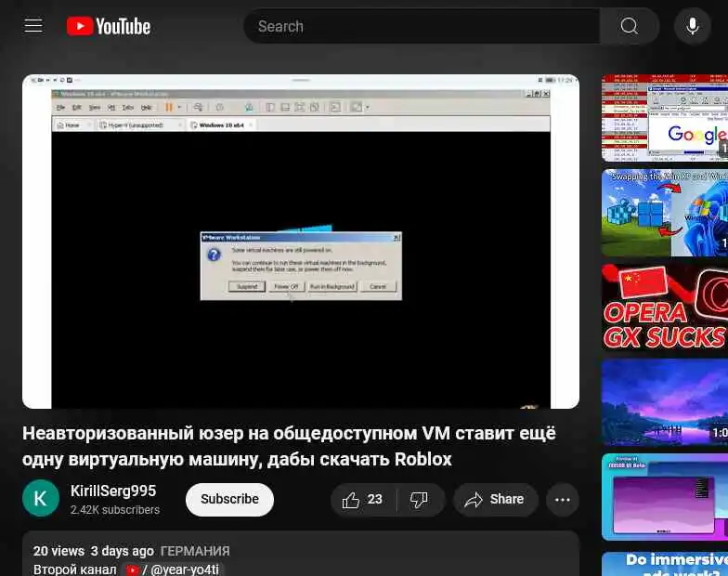
Task: Open the Google browser thumbnail recommended video
Action: (x=665, y=118)
